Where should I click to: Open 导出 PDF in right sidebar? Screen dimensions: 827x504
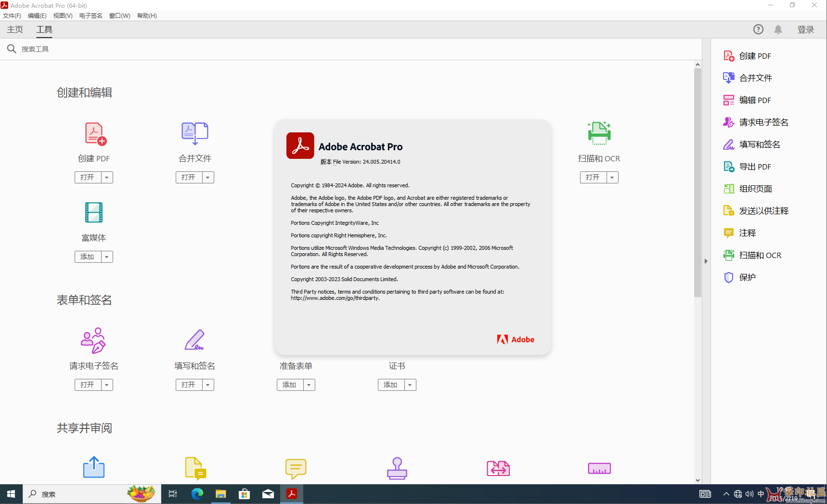pyautogui.click(x=748, y=167)
